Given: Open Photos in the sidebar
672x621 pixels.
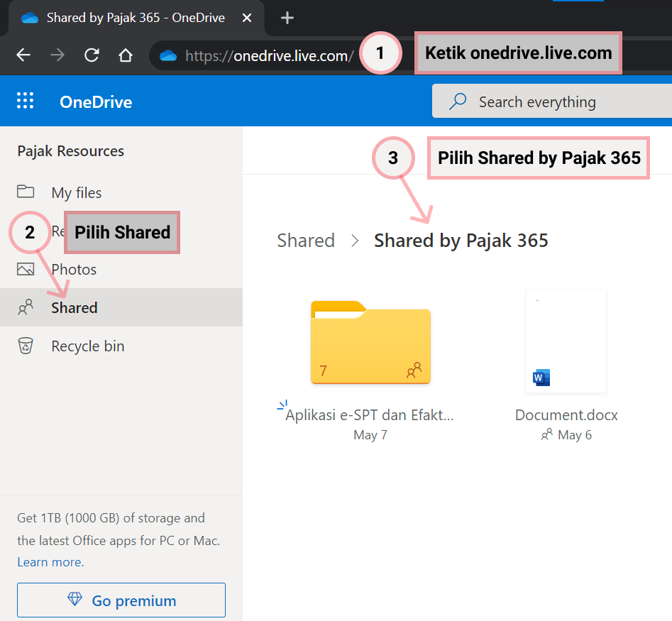Looking at the screenshot, I should point(121,270).
